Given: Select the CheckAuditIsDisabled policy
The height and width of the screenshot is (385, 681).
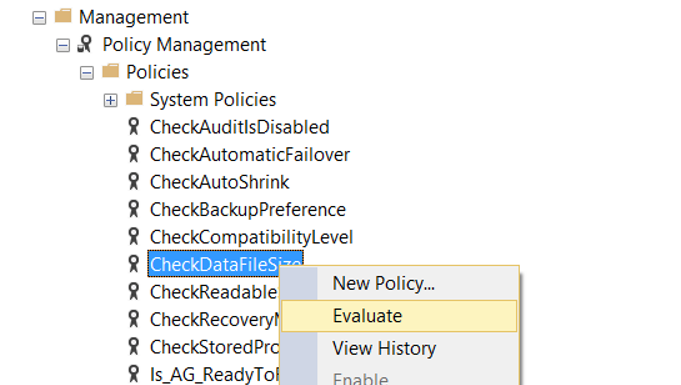Looking at the screenshot, I should point(240,127).
